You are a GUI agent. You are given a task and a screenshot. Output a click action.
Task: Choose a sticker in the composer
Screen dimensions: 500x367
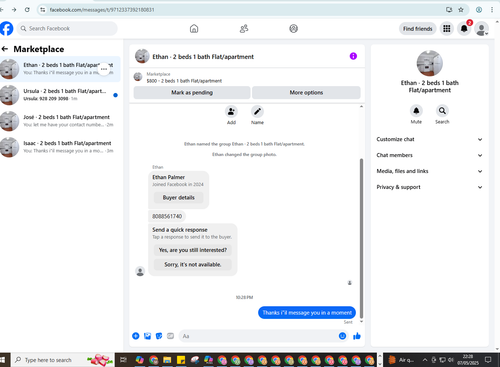[x=159, y=336]
